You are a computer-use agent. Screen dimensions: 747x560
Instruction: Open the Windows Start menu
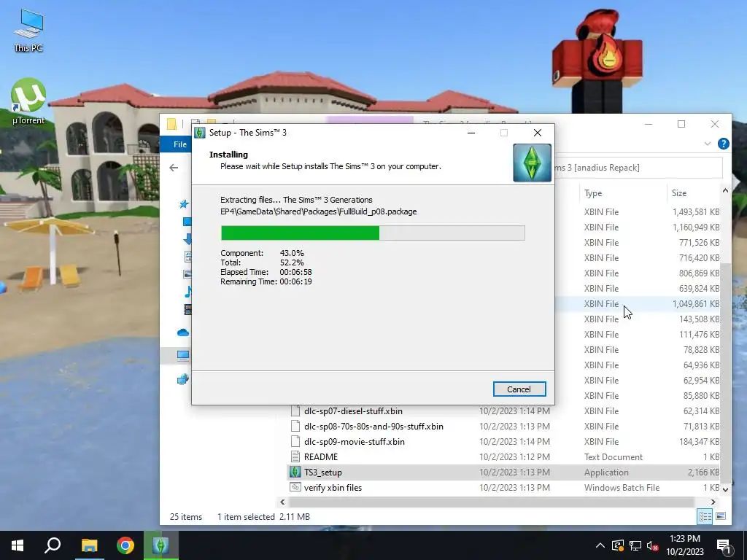point(18,545)
